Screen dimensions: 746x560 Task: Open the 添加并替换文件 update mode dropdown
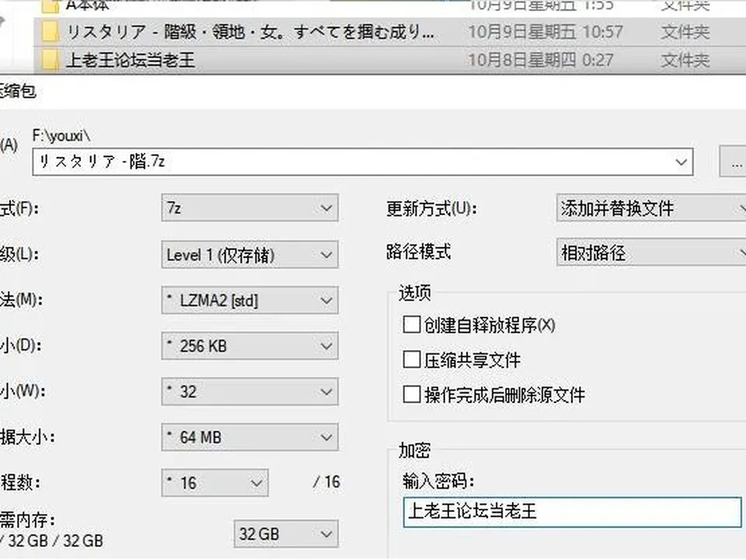(x=651, y=207)
